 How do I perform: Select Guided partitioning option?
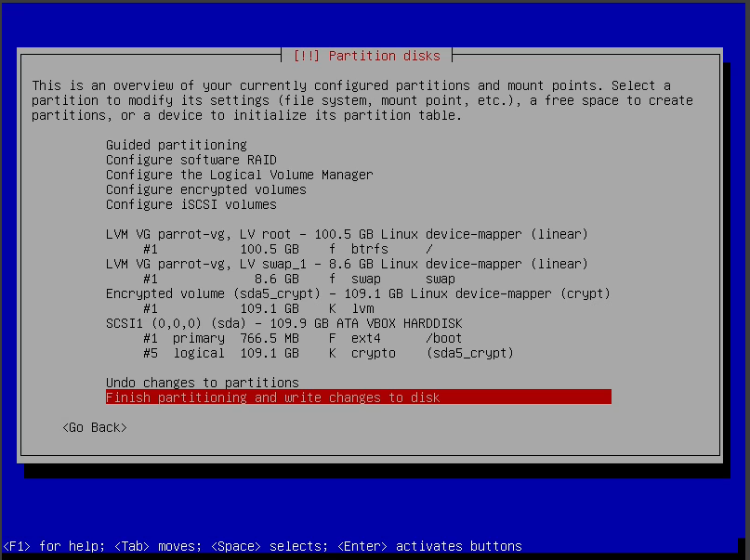click(x=177, y=145)
